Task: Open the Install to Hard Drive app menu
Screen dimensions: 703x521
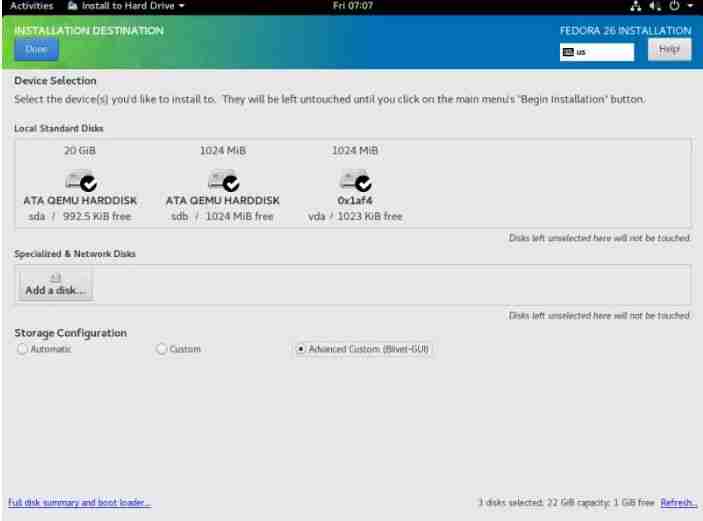Action: (x=126, y=6)
